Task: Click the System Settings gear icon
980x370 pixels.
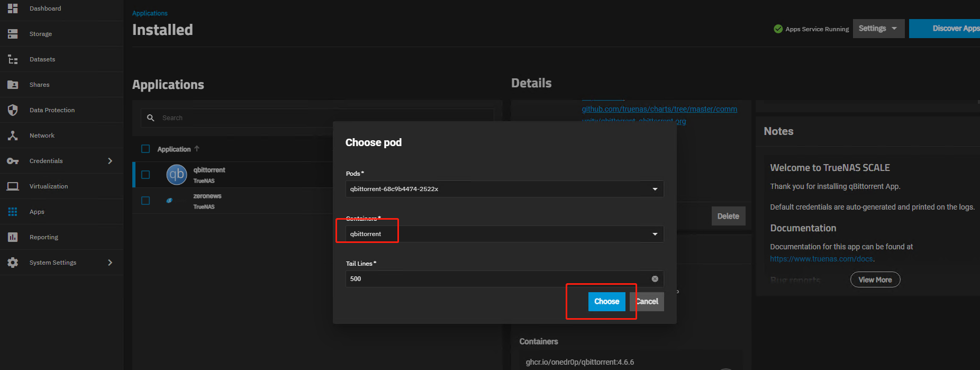Action: (x=13, y=263)
